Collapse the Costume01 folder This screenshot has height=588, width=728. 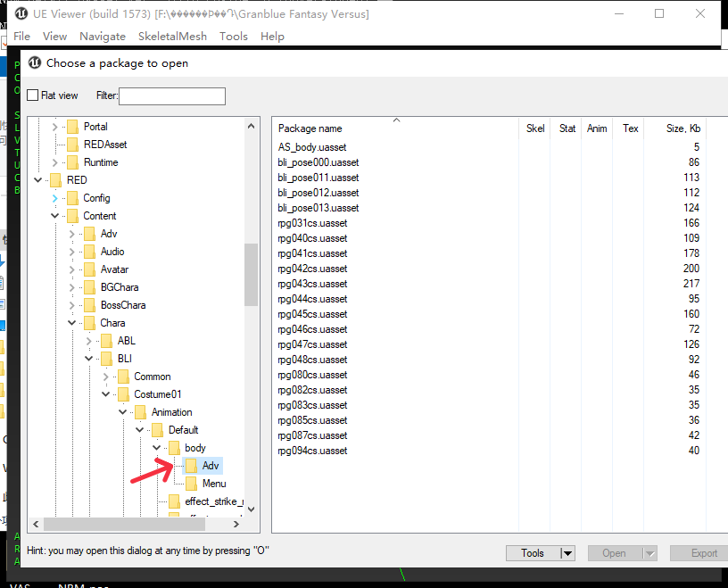tap(106, 394)
